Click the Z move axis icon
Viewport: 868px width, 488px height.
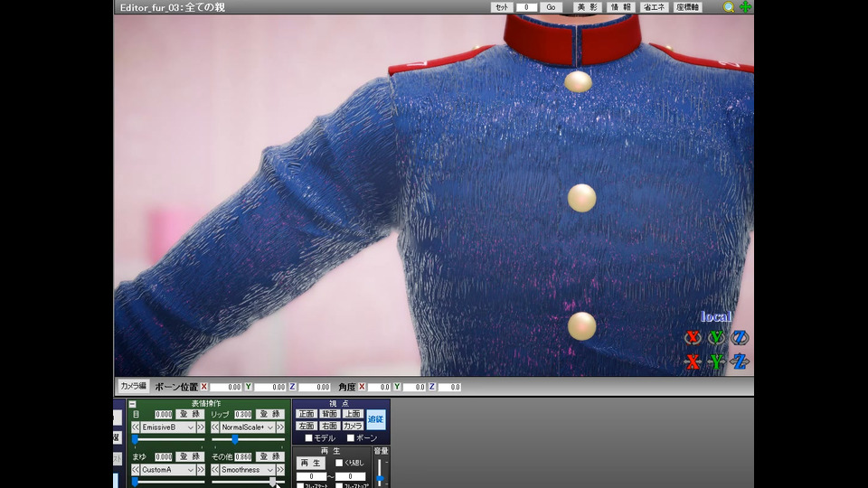tap(740, 361)
